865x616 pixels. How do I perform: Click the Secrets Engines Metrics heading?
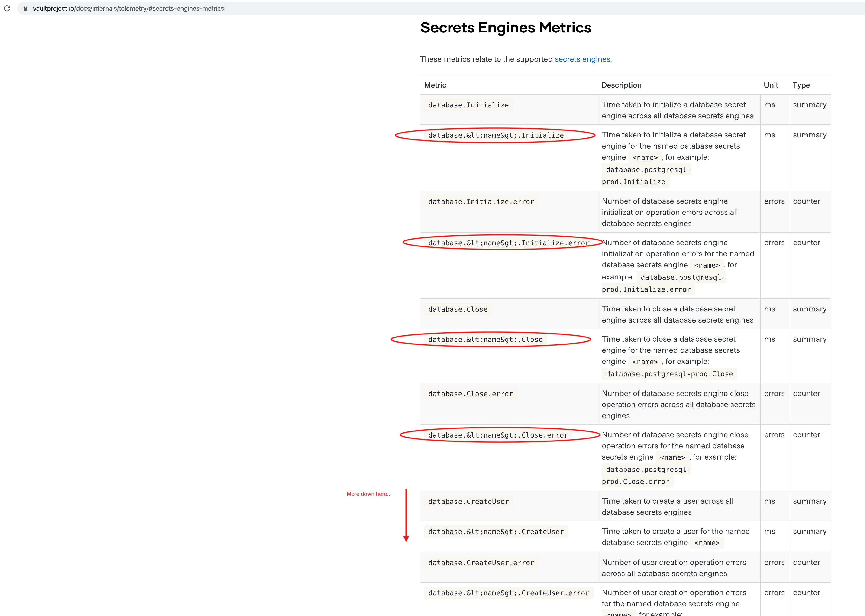click(506, 27)
